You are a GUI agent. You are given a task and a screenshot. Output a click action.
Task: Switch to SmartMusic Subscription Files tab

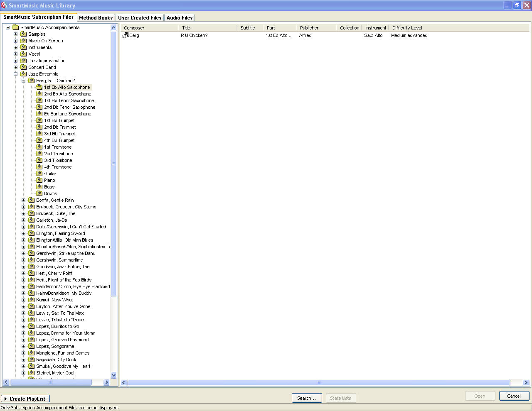pos(38,17)
